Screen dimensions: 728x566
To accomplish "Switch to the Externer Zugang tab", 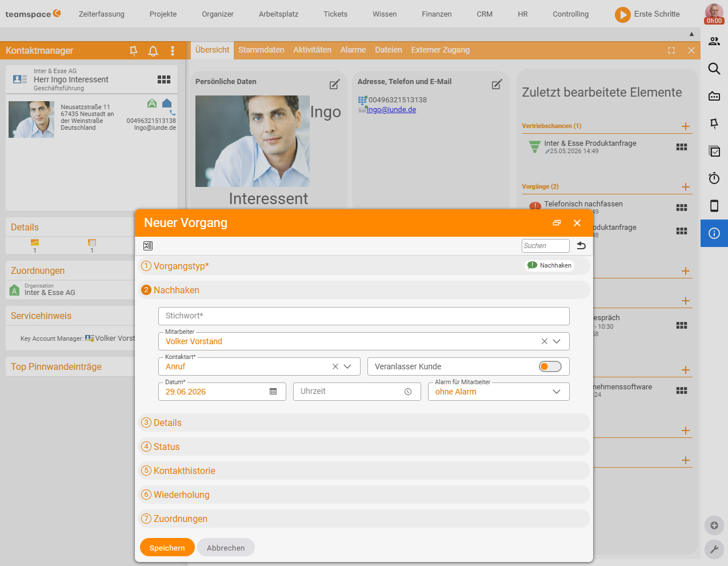I will [440, 50].
